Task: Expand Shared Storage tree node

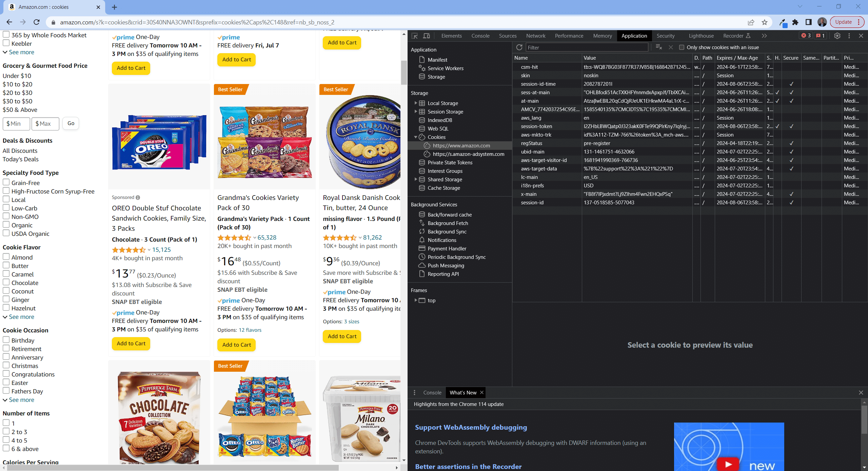Action: [416, 179]
